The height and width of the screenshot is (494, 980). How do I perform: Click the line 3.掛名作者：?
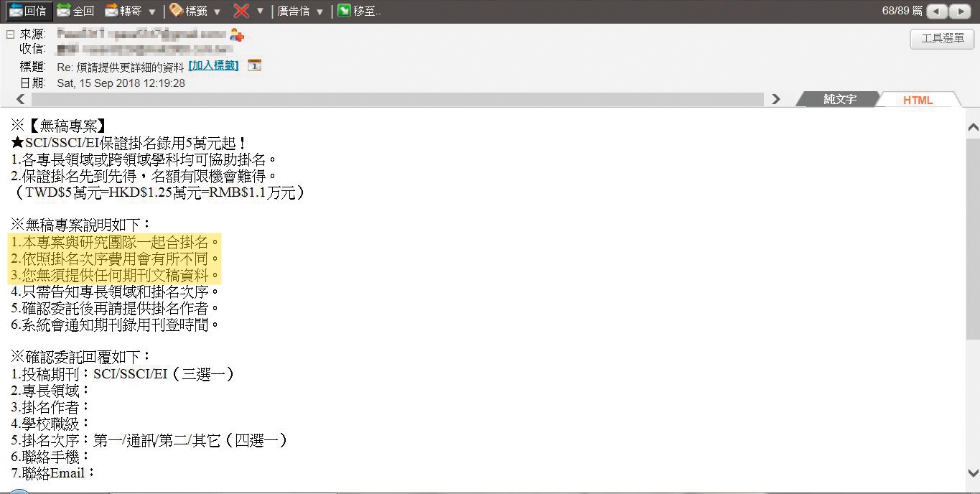[x=50, y=407]
